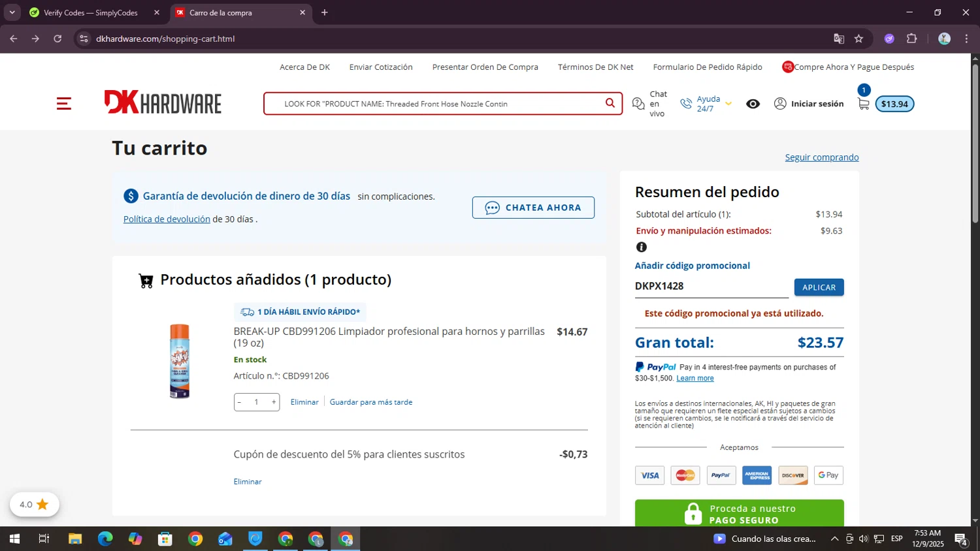
Task: Click the Google Pay payment icon
Action: pyautogui.click(x=828, y=475)
